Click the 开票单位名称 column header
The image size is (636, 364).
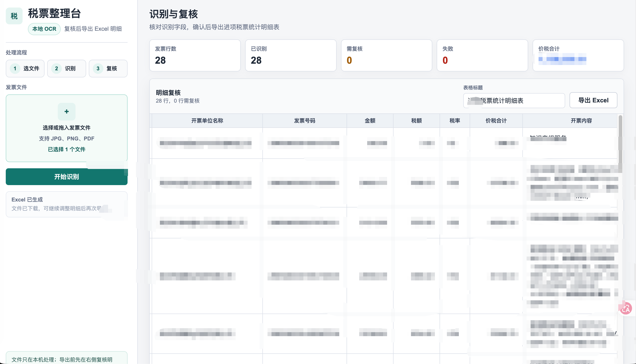(x=207, y=121)
